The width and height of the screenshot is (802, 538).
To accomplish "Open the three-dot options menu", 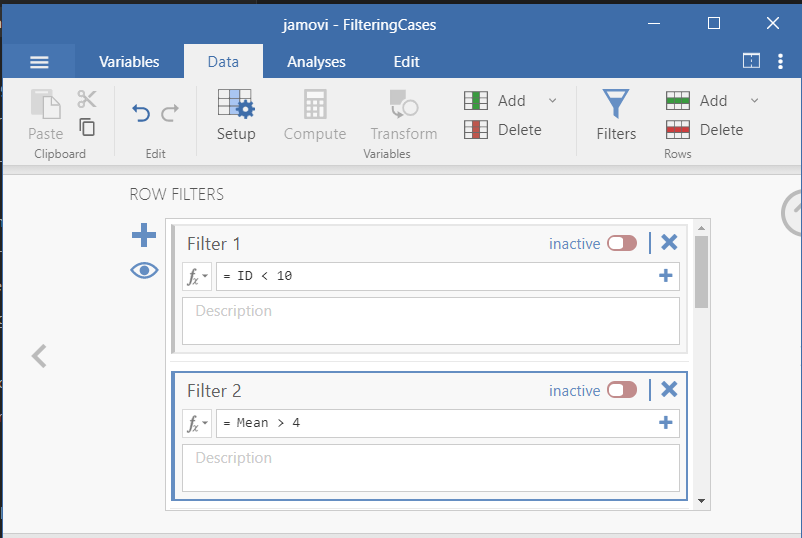I will click(780, 61).
